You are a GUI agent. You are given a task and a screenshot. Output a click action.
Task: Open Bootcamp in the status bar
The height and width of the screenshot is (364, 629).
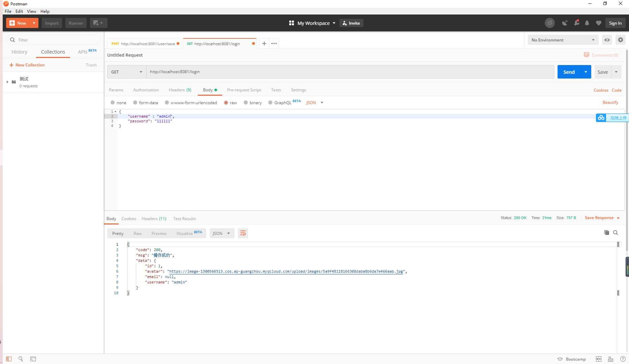tap(572, 359)
